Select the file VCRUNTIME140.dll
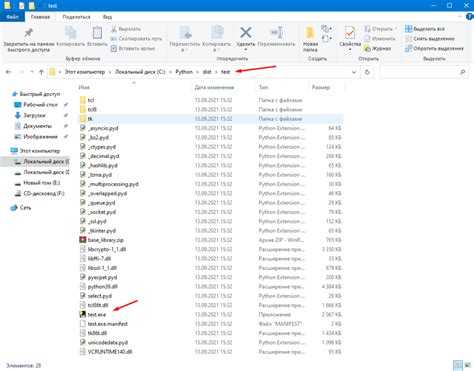The width and height of the screenshot is (474, 371). pyautogui.click(x=110, y=352)
